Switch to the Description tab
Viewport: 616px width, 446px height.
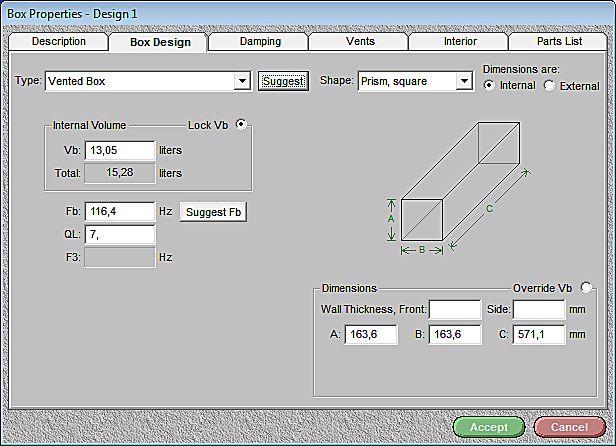[x=58, y=42]
